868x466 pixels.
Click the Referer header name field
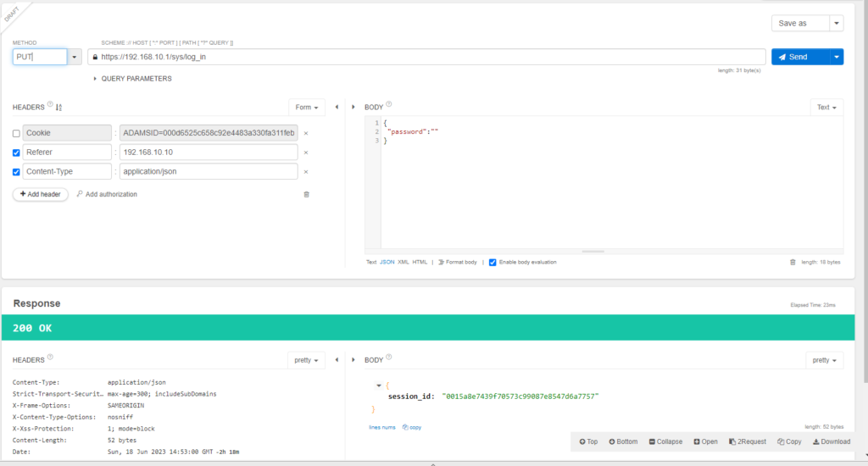tap(67, 153)
